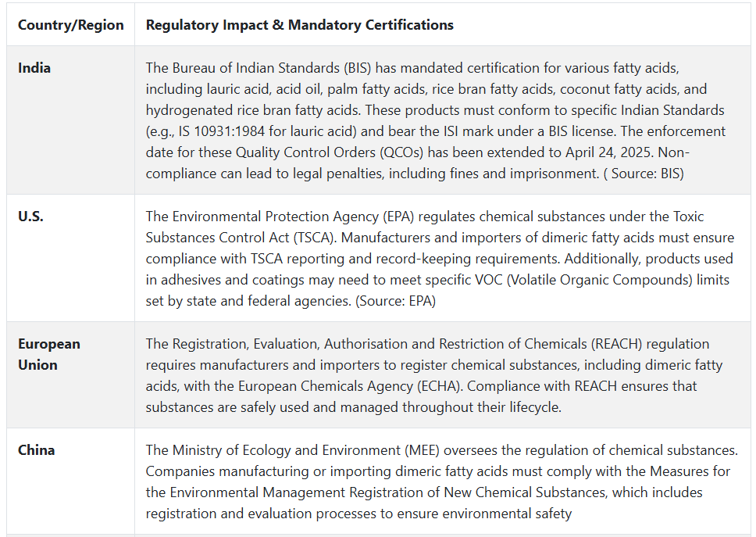This screenshot has height=537, width=756.
Task: Click the (Source: EPA) text
Action: click(395, 301)
